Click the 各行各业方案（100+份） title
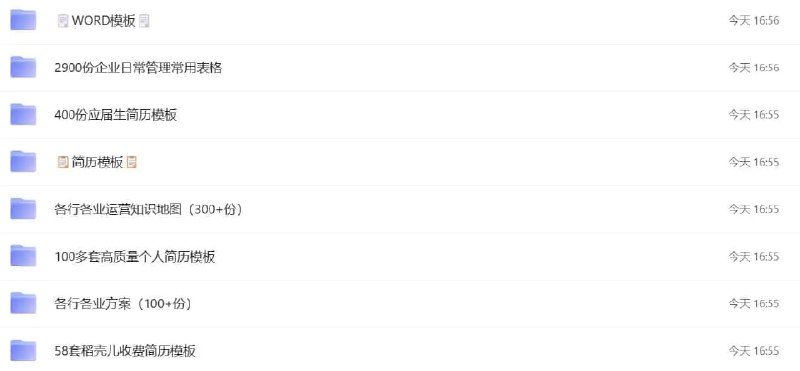This screenshot has width=800, height=371. 123,304
